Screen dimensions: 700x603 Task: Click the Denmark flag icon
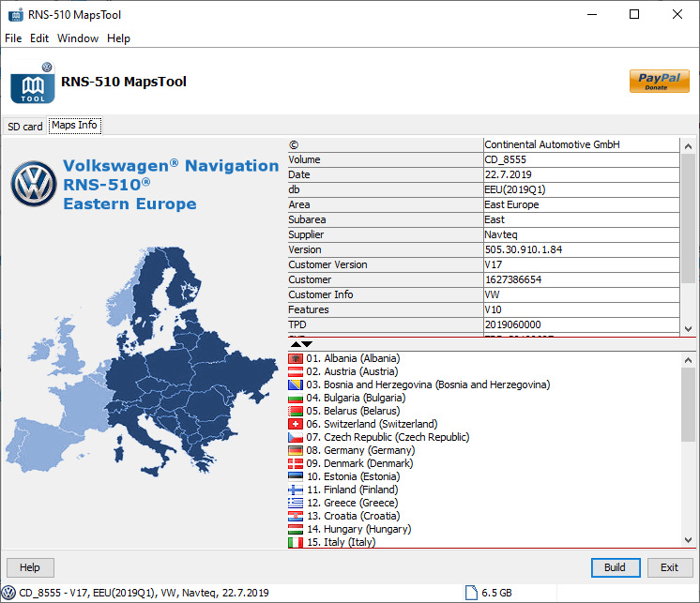pos(295,463)
